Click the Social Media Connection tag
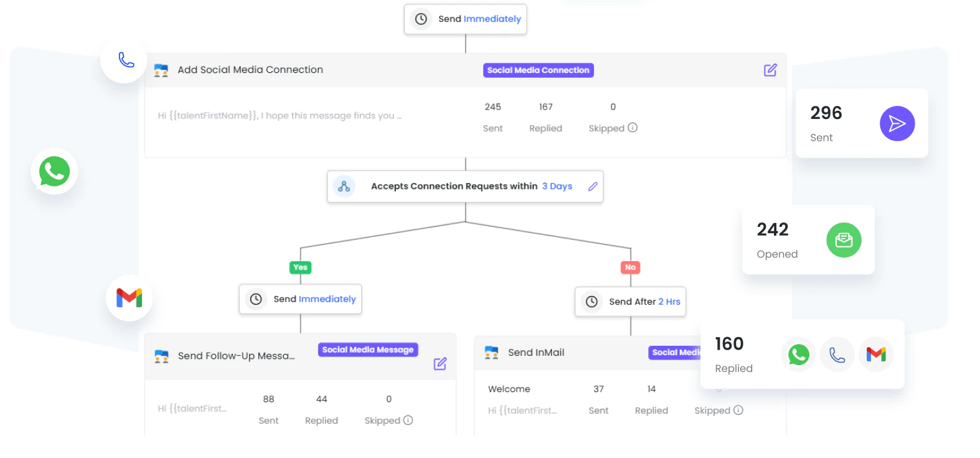Image resolution: width=980 pixels, height=458 pixels. pyautogui.click(x=538, y=70)
